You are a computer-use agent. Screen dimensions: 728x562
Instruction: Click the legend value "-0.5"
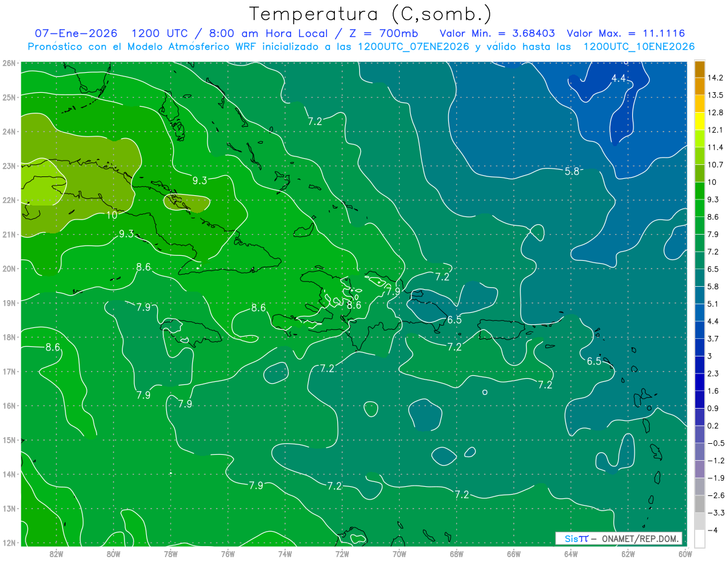[x=715, y=444]
